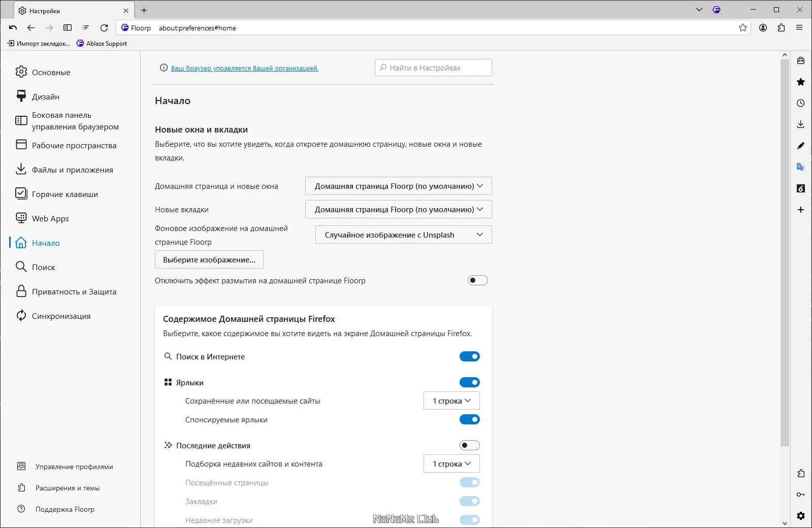The image size is (812, 528).
Task: Open Управление профилями
Action: [x=65, y=467]
